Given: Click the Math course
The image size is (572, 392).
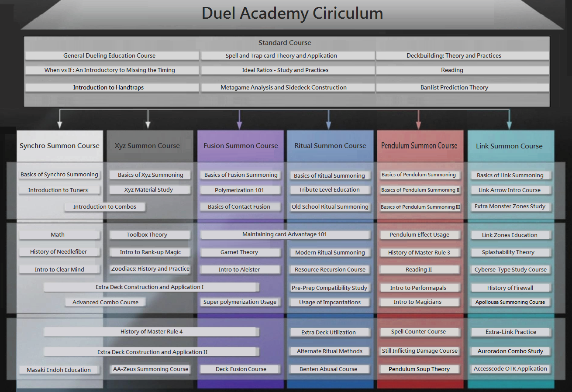Looking at the screenshot, I should 59,234.
